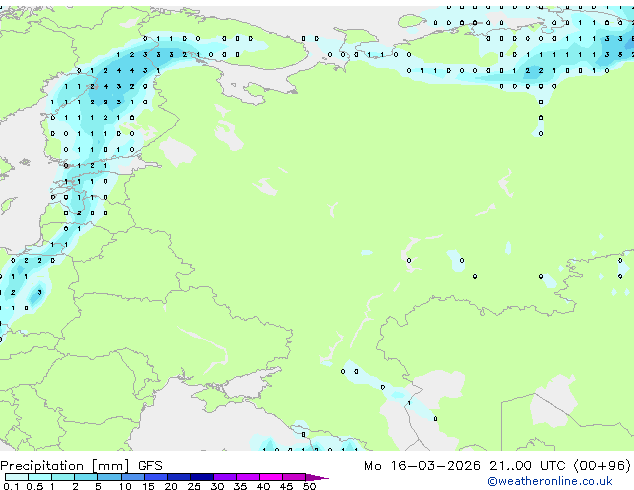Select the 'Precipitation [mm] GFS' title text
Image resolution: width=634 pixels, height=490 pixels.
point(81,466)
